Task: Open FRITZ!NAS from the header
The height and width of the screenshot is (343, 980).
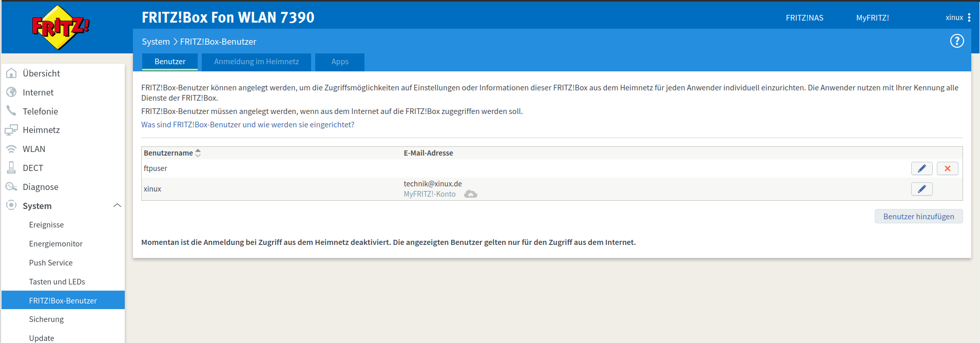Action: [x=804, y=17]
